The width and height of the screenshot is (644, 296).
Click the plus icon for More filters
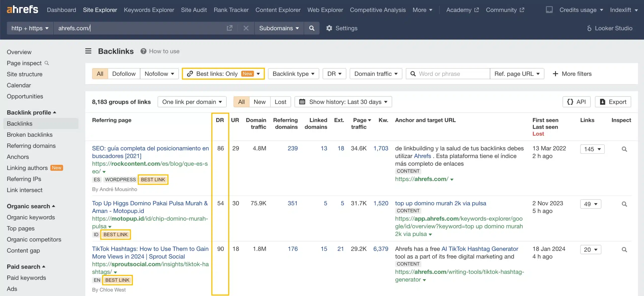[555, 74]
